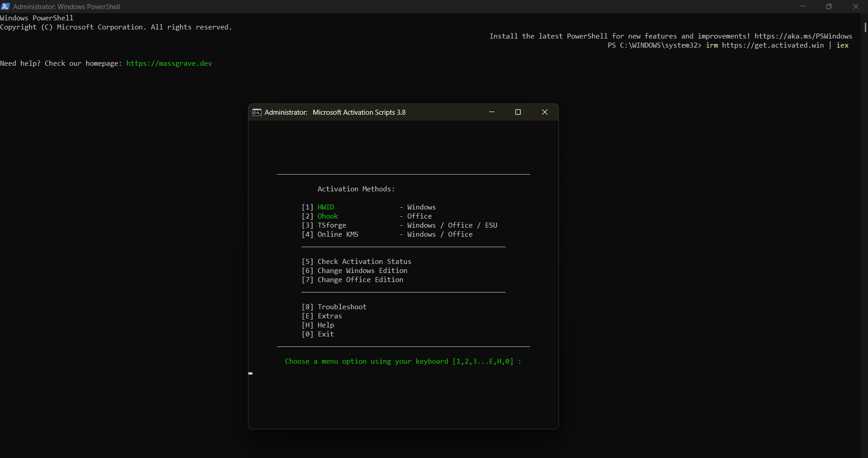Minimize the Microsoft Activation Scripts window
Viewport: 868px width, 458px height.
[x=492, y=112]
